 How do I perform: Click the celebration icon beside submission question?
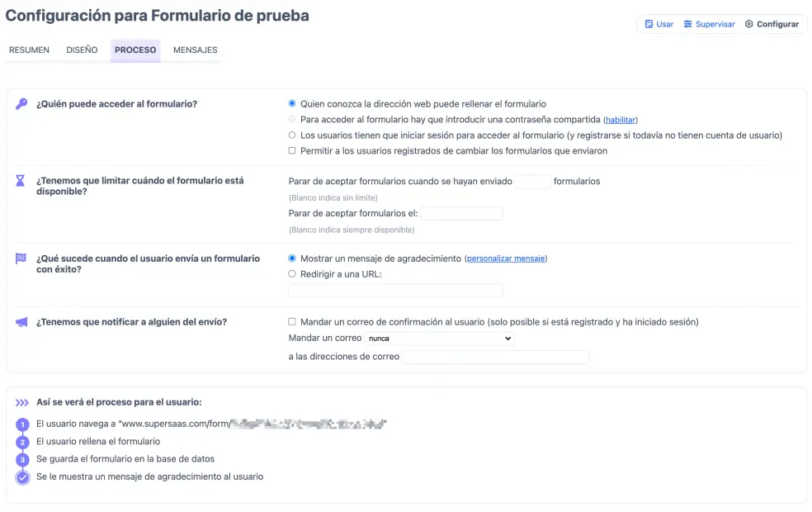(x=20, y=258)
